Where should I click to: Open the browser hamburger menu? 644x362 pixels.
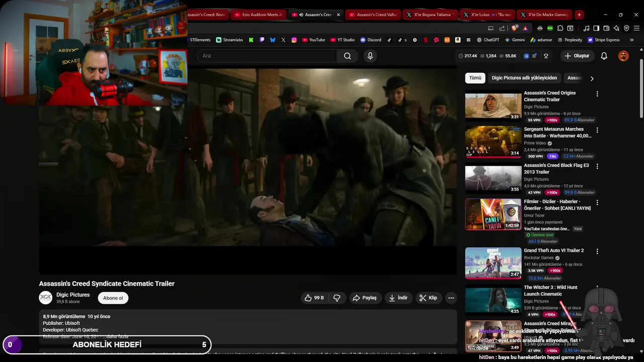pos(636,28)
